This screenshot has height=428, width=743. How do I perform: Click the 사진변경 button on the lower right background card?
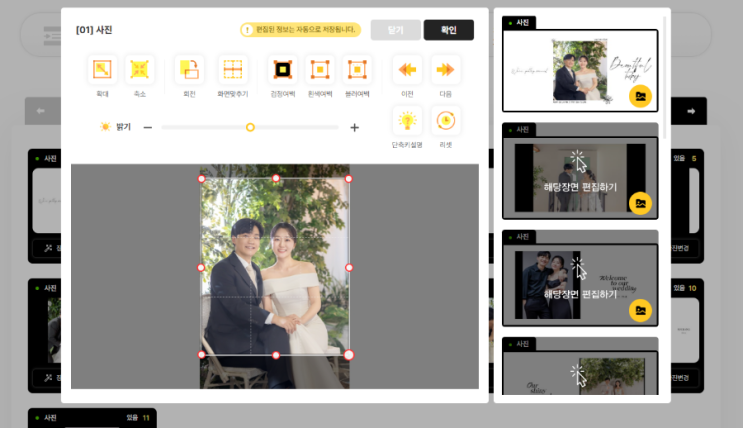[680, 378]
